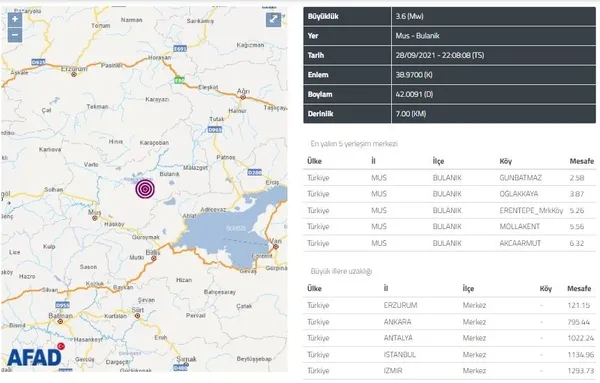Click the OGLAKKAYA village cell
600x383 pixels.
(518, 194)
